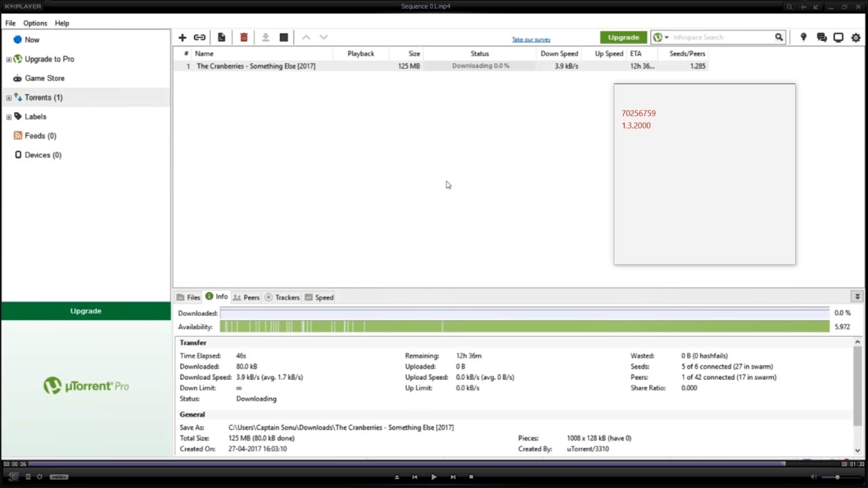Click the search magnifier in Infospace Search
Viewport: 868px width, 488px height.
click(779, 37)
